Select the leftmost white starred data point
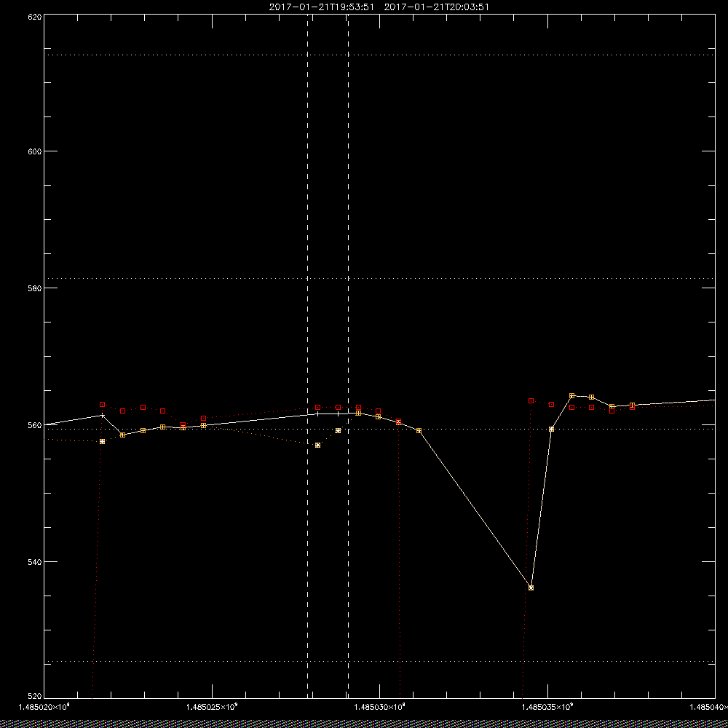The image size is (728, 728). pos(102,442)
